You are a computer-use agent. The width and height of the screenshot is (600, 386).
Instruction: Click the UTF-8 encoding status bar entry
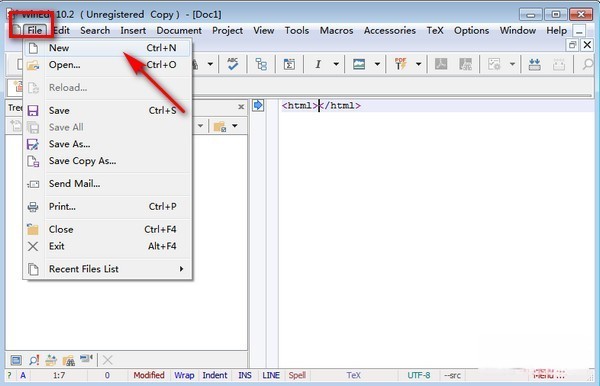tap(419, 375)
